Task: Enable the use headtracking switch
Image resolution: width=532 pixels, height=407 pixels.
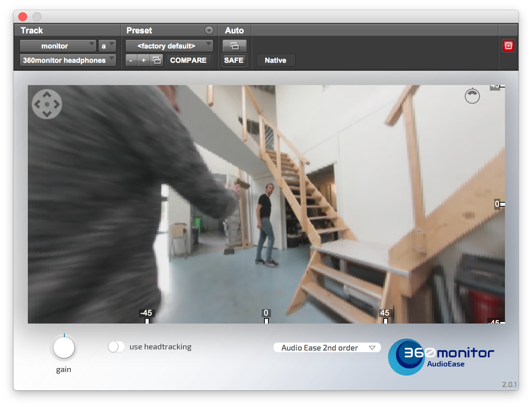Action: click(116, 347)
